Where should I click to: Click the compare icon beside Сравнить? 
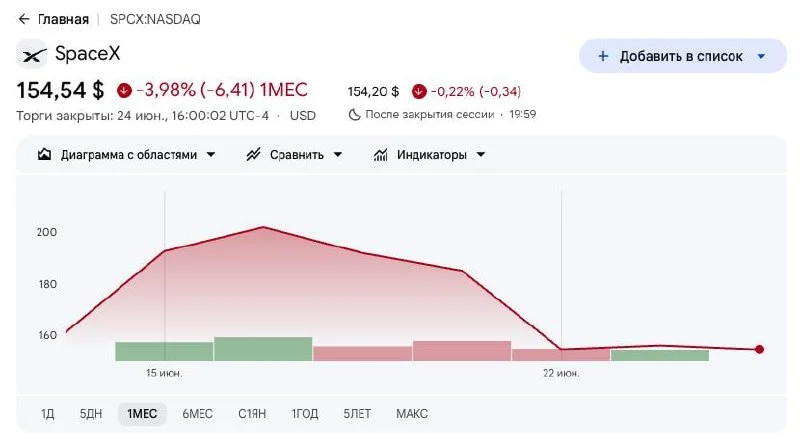[x=254, y=154]
